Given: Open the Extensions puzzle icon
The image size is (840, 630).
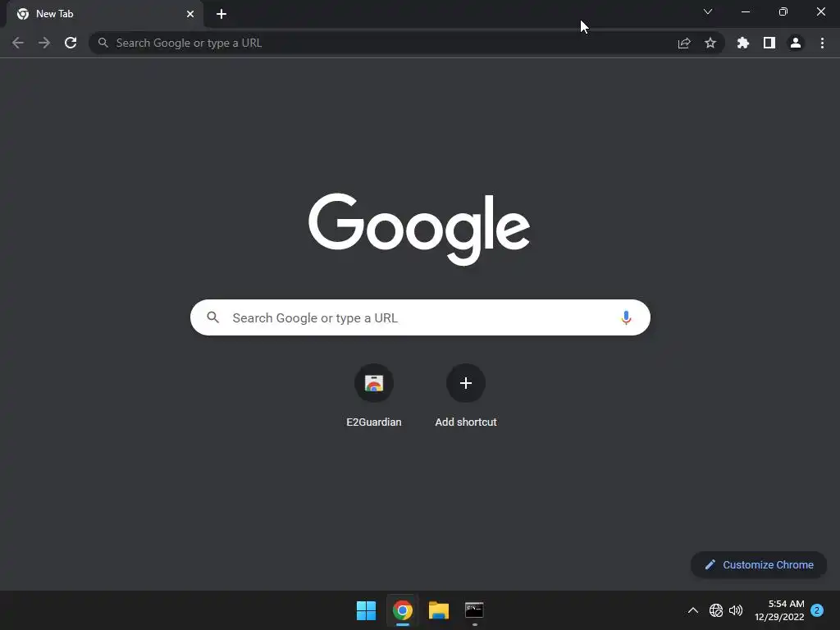Looking at the screenshot, I should (743, 43).
